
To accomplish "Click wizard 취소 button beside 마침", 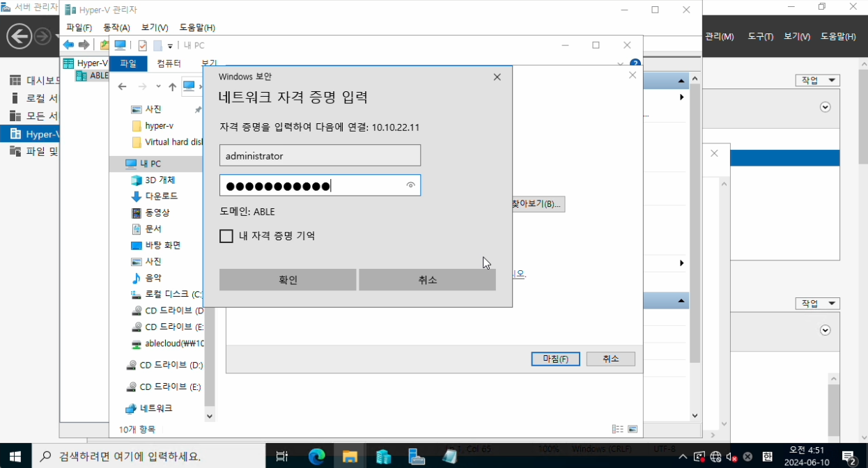I will (x=610, y=359).
